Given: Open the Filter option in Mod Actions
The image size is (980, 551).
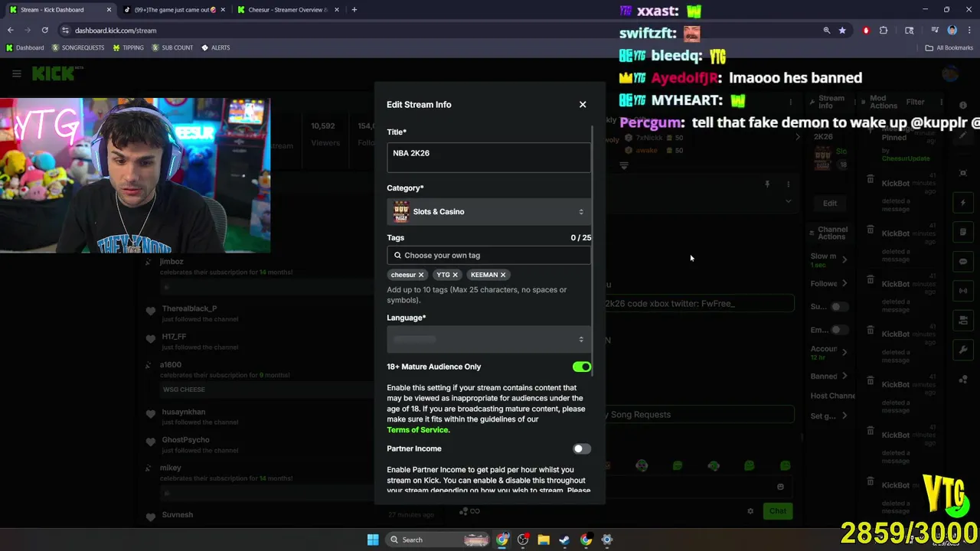Looking at the screenshot, I should [915, 102].
